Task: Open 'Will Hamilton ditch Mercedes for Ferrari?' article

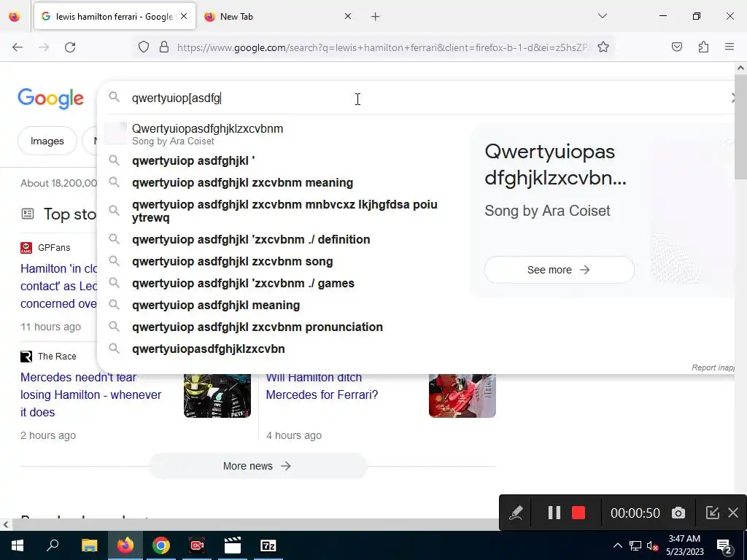Action: click(x=322, y=386)
